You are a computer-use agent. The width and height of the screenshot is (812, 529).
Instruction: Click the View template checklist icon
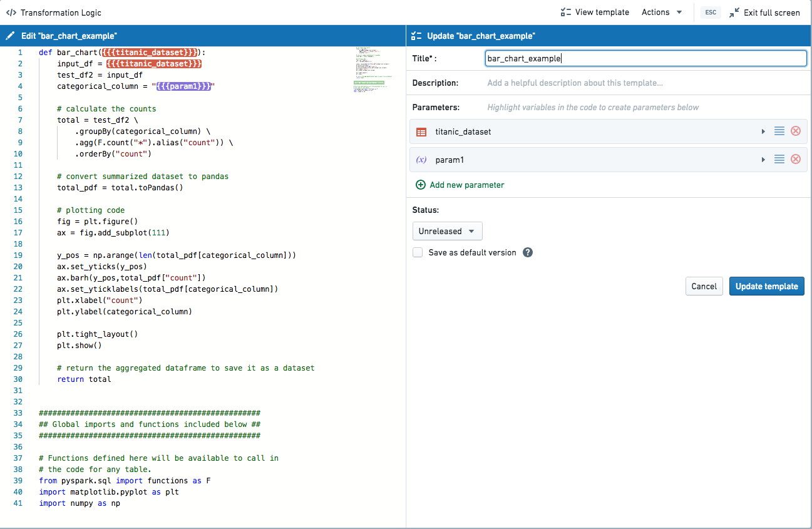tap(566, 13)
